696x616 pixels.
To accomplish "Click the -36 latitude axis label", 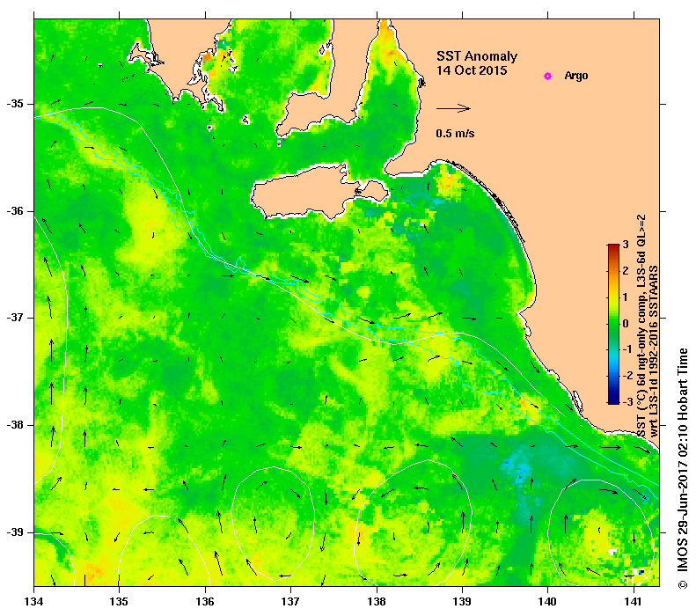I will (x=14, y=211).
